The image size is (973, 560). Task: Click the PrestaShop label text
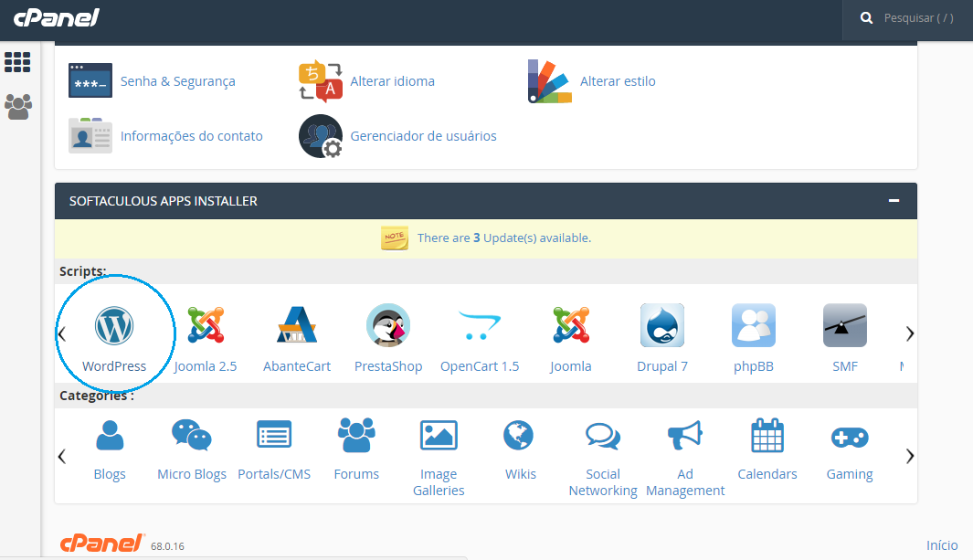pyautogui.click(x=388, y=366)
